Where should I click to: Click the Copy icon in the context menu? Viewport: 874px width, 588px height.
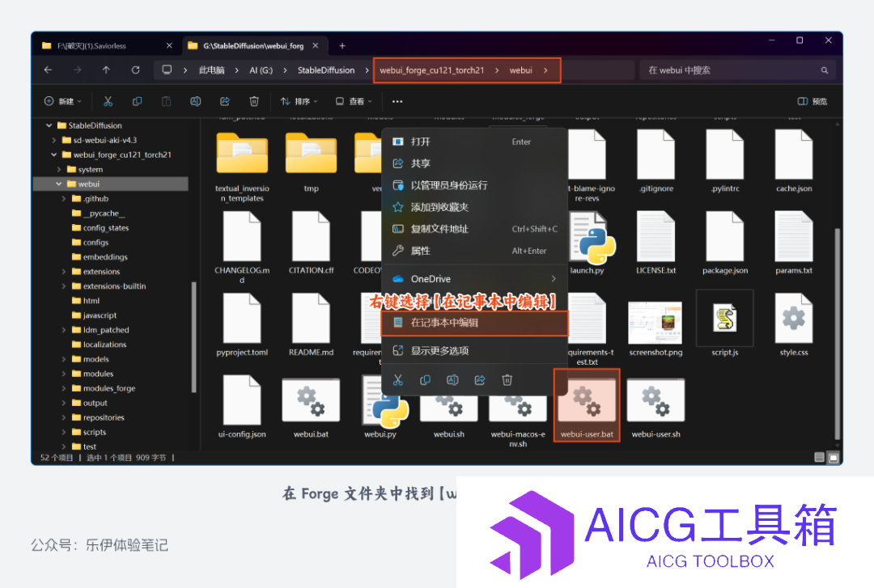(x=426, y=380)
